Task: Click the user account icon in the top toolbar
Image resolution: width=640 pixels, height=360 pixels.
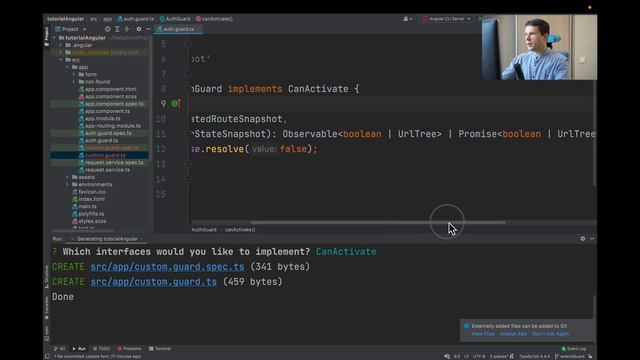Action: tap(407, 19)
